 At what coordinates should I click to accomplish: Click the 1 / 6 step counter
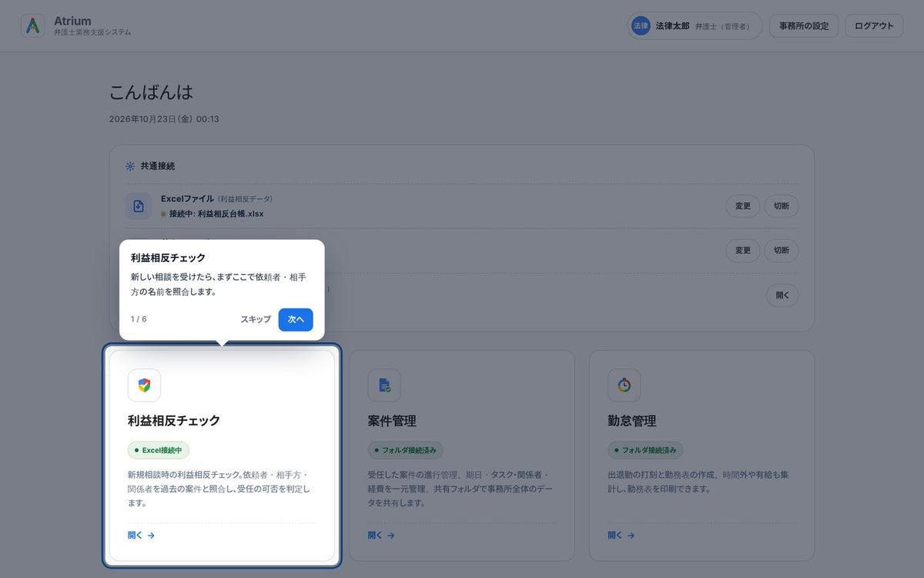[139, 319]
